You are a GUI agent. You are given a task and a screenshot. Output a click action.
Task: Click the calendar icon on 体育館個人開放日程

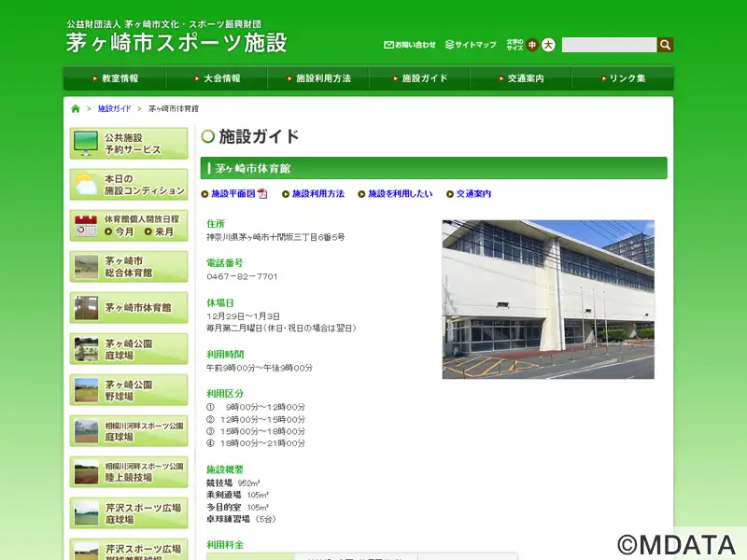86,226
